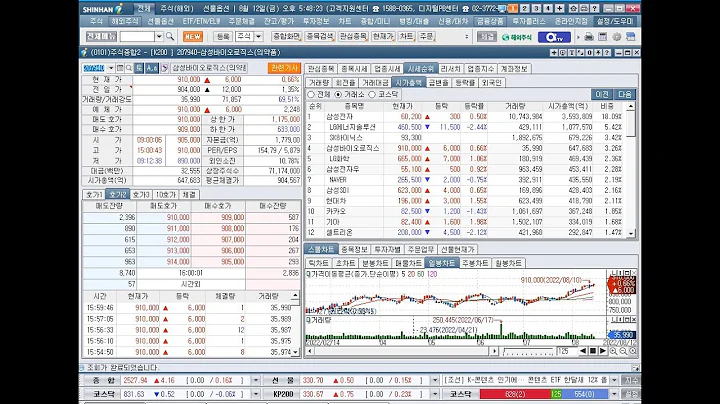720x404 pixels.
Task: Switch to the 주봉차트 tab
Action: [475, 263]
